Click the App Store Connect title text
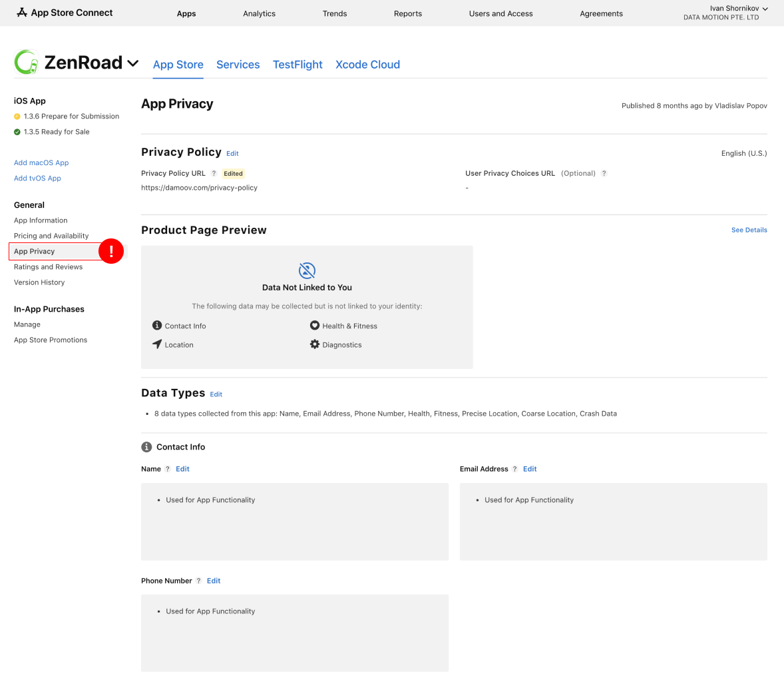The image size is (784, 682). (71, 13)
